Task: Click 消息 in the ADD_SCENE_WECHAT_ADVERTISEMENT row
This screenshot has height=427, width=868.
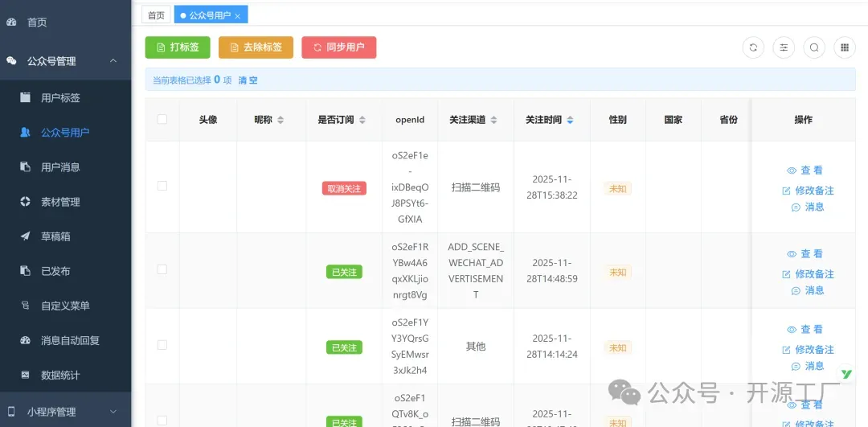Action: click(814, 290)
